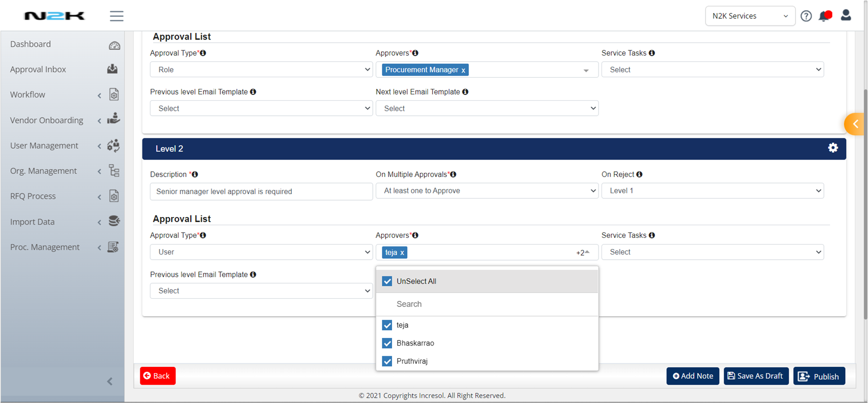The width and height of the screenshot is (868, 403).
Task: Click the Level 2 Description input field
Action: coord(261,192)
